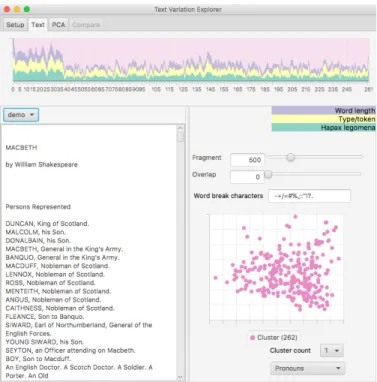The height and width of the screenshot is (382, 377).
Task: Open the demo dropdown
Action: pos(21,115)
